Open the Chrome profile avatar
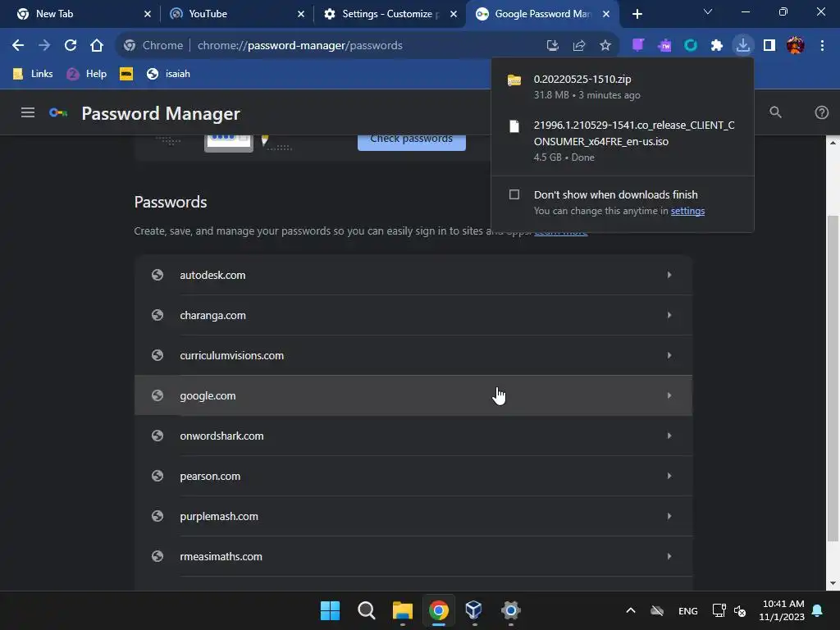 click(x=796, y=46)
